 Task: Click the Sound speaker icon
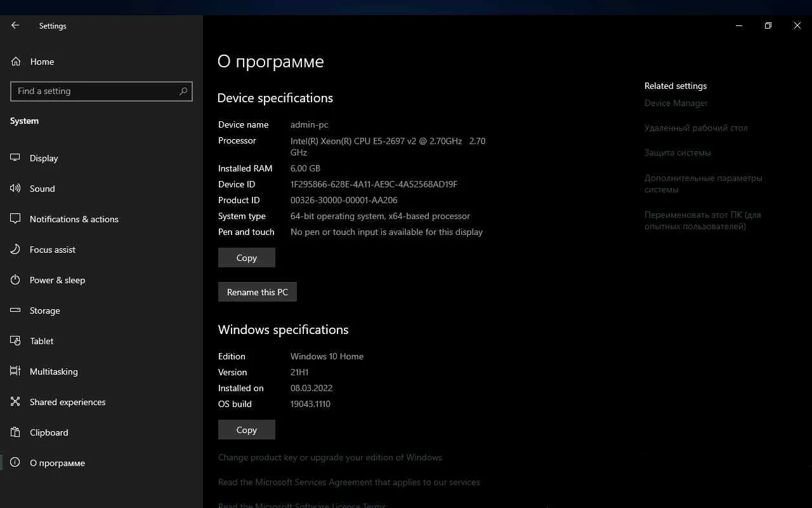click(16, 189)
